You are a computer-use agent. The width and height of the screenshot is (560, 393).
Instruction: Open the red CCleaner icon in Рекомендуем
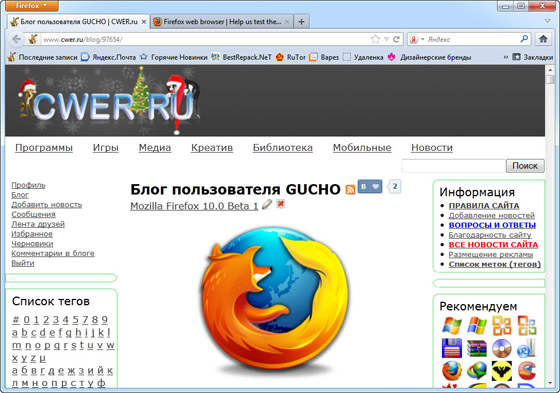click(527, 371)
